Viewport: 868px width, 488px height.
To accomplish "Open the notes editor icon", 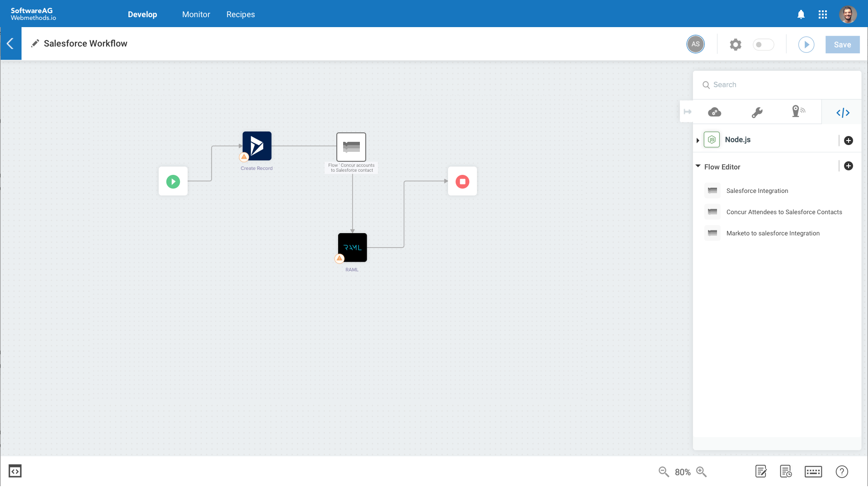I will tap(761, 472).
